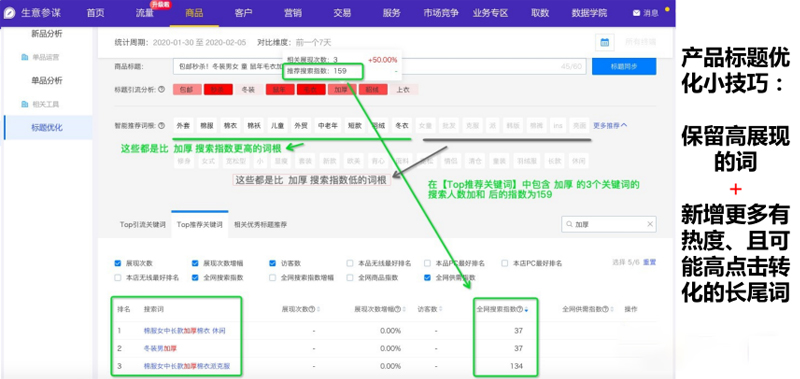
Task: Enable the 本品无线最好排名 checkbox
Action: 350,263
